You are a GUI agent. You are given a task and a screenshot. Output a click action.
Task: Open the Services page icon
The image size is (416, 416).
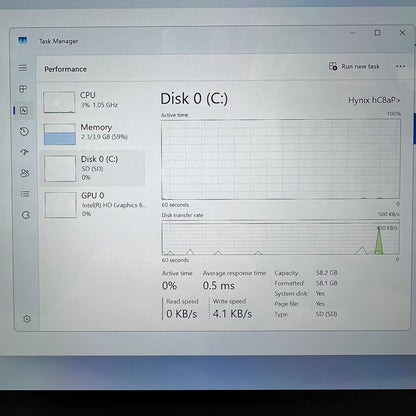click(x=26, y=215)
